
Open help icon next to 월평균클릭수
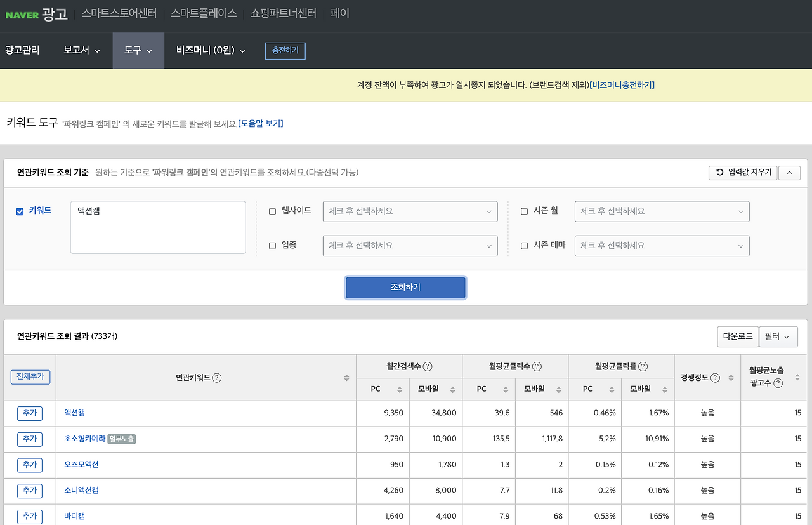pyautogui.click(x=537, y=366)
